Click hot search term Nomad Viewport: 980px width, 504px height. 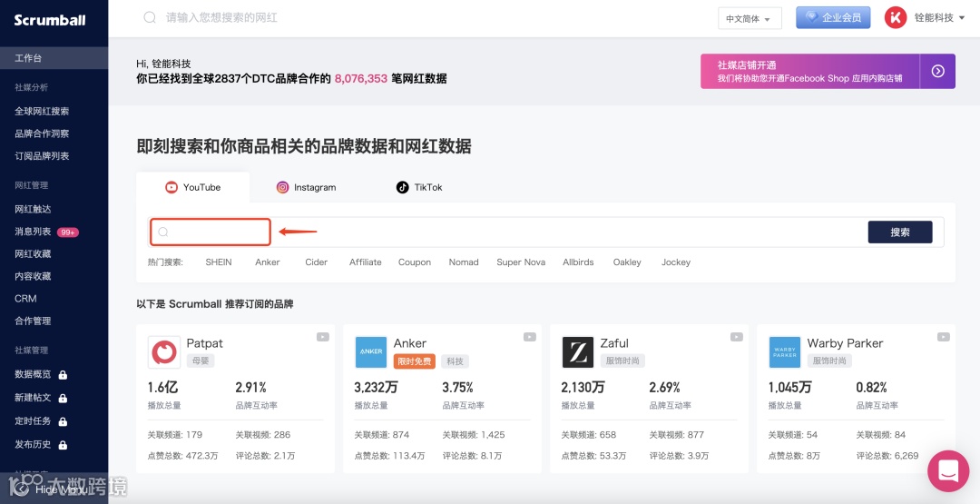tap(464, 262)
